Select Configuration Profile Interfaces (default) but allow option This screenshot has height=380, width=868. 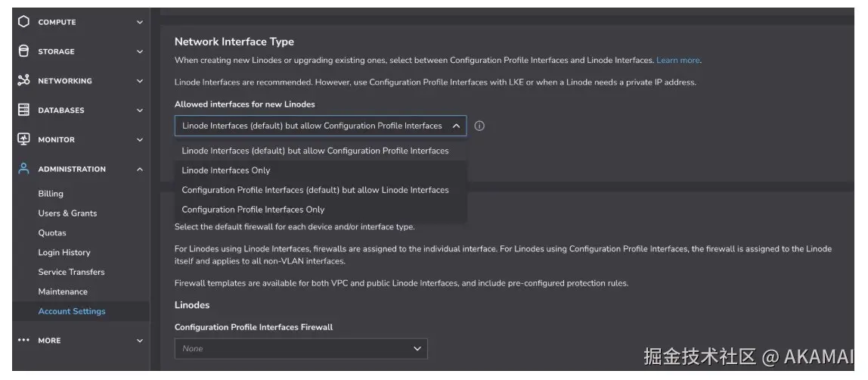pyautogui.click(x=321, y=190)
